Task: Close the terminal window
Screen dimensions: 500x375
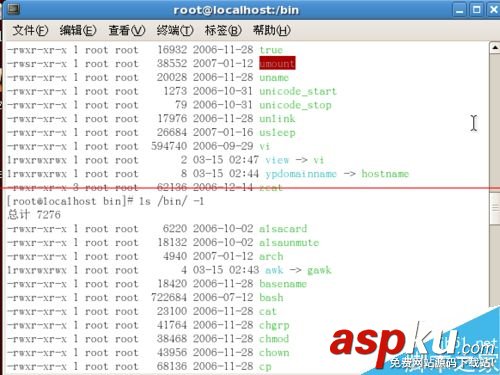Action: point(494,10)
